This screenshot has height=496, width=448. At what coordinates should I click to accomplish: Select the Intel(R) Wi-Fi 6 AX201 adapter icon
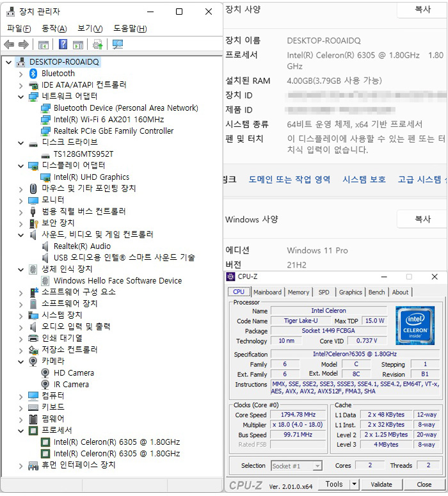45,120
